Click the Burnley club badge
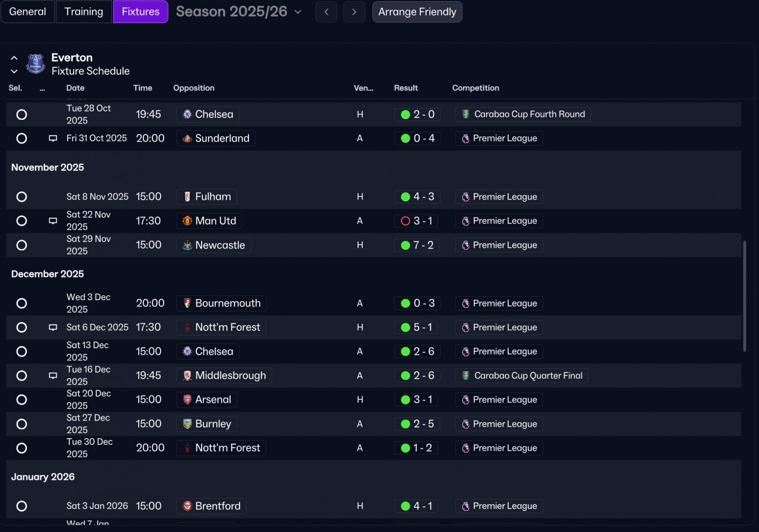The height and width of the screenshot is (532, 759). tap(187, 424)
